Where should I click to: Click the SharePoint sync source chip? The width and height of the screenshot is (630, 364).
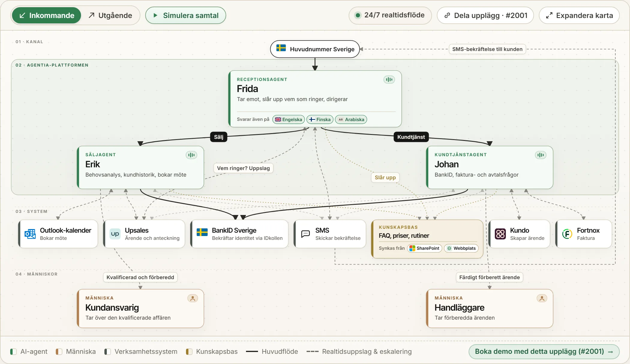(x=424, y=248)
